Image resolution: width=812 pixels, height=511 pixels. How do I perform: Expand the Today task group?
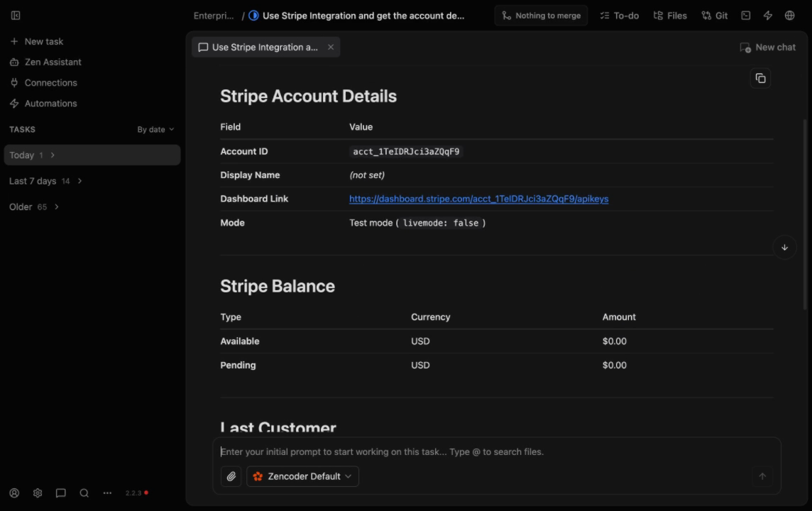(92, 155)
